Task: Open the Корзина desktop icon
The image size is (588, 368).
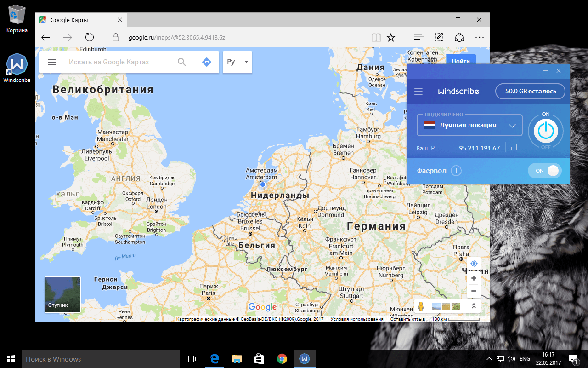Action: 17,19
